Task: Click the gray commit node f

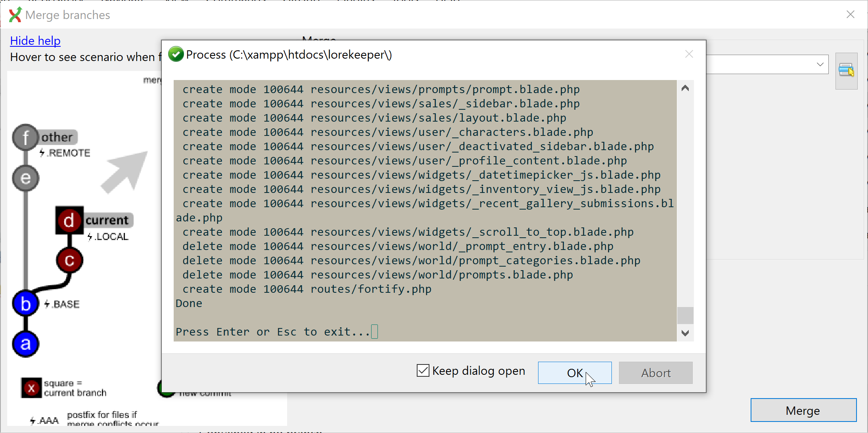Action: click(x=25, y=137)
